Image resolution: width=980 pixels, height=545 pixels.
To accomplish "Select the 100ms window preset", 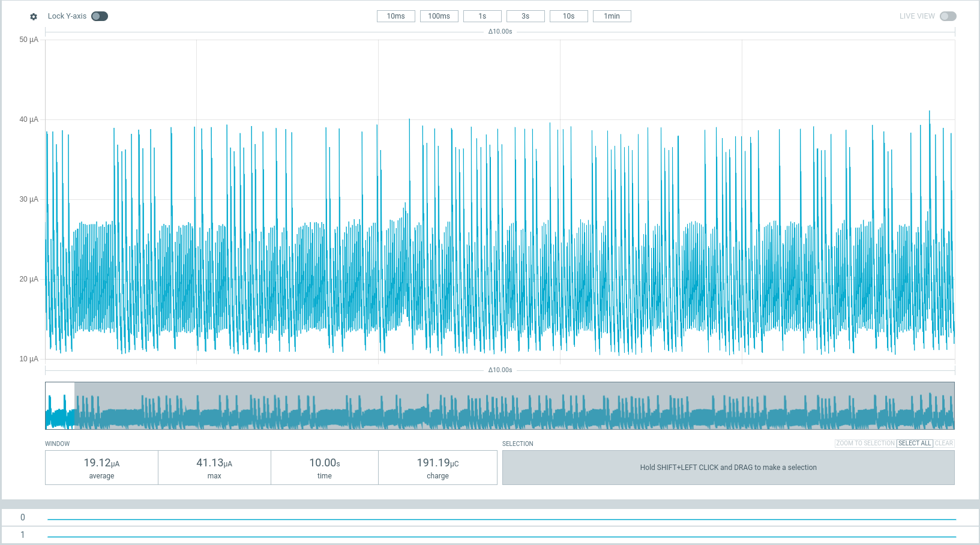I will [x=439, y=16].
